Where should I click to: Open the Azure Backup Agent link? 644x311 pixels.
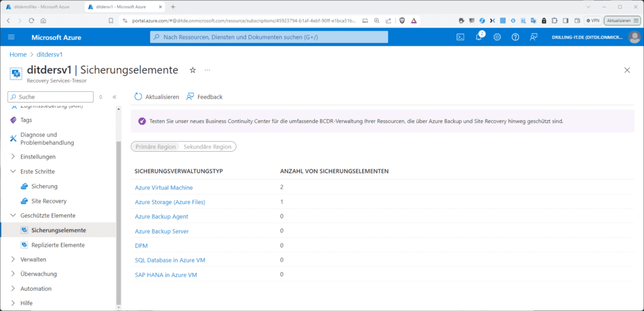point(162,217)
